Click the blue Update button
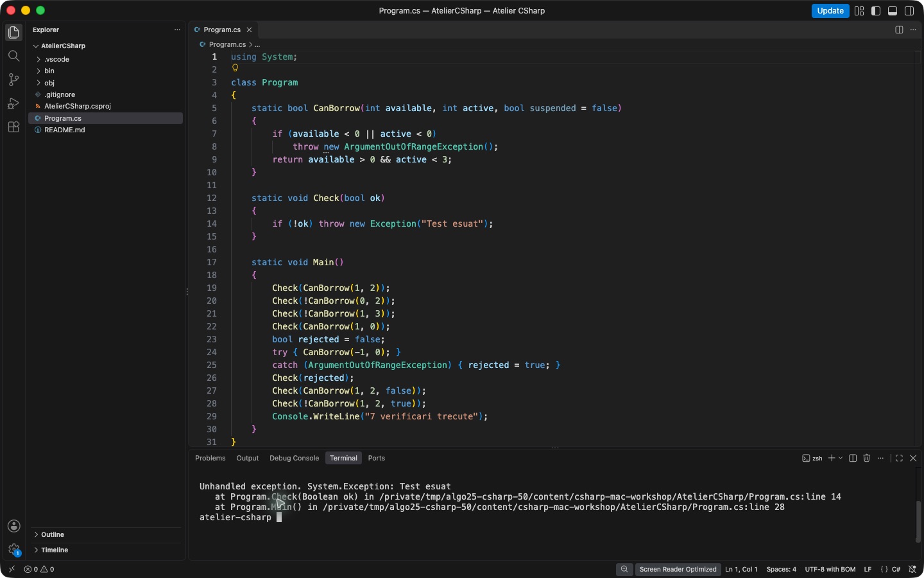 [830, 11]
